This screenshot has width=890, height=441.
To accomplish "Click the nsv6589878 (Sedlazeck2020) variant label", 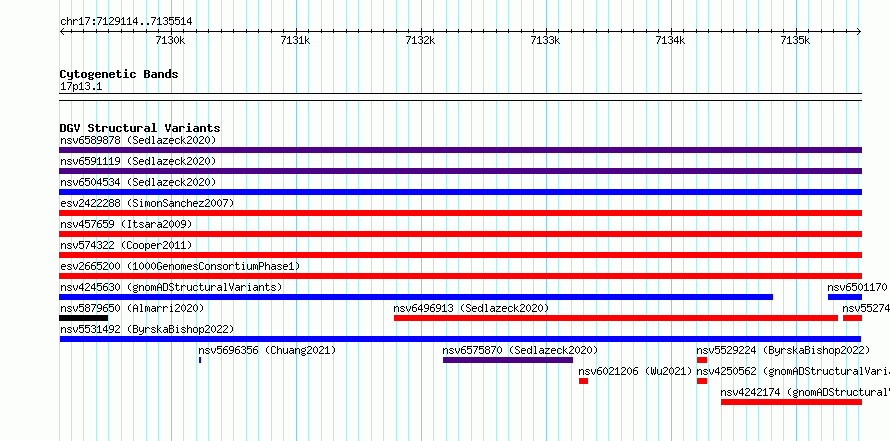I will coord(138,140).
